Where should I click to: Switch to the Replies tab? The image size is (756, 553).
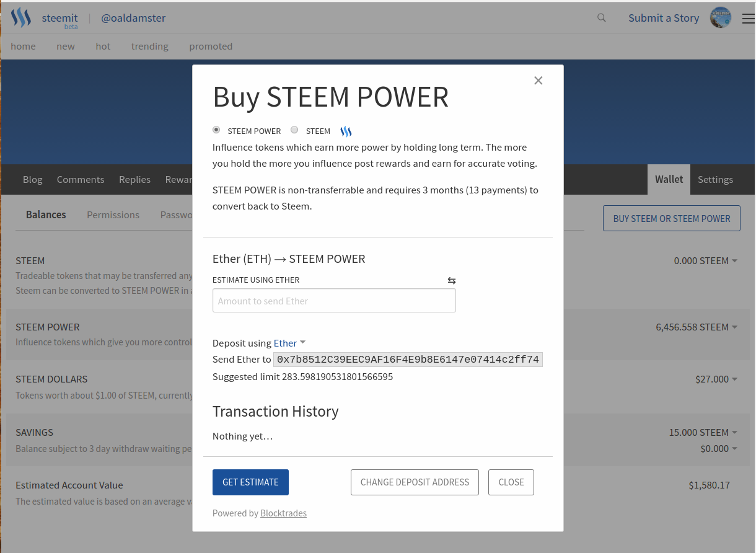134,179
